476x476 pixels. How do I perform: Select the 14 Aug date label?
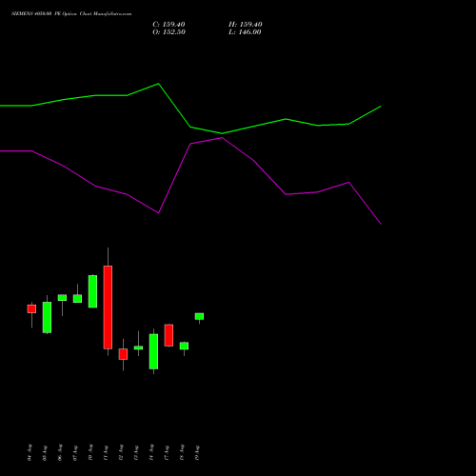(x=151, y=452)
